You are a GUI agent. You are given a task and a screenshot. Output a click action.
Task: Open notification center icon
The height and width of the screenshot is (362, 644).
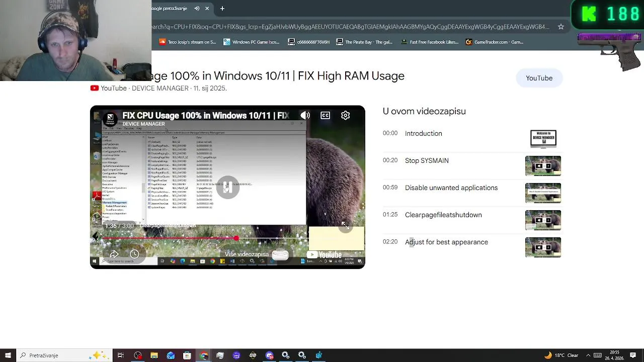click(633, 355)
